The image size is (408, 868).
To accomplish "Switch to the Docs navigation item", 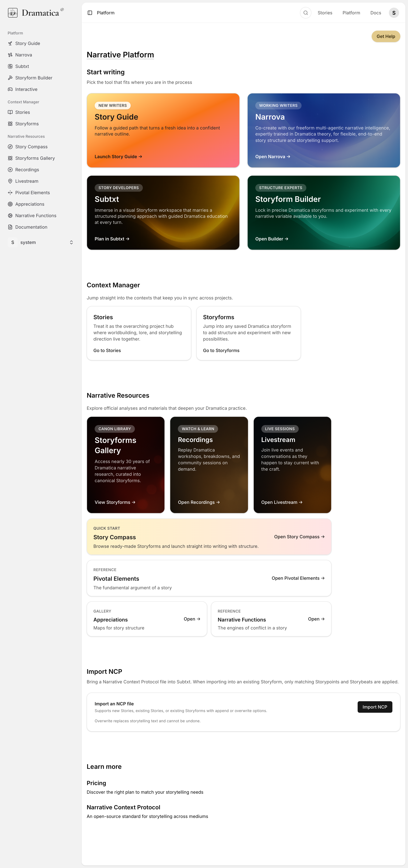I will coord(375,12).
